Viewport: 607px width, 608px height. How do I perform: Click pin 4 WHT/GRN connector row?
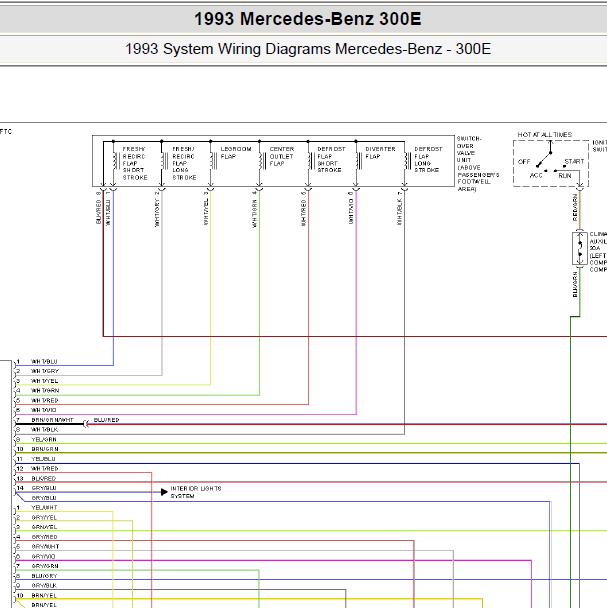coord(37,390)
